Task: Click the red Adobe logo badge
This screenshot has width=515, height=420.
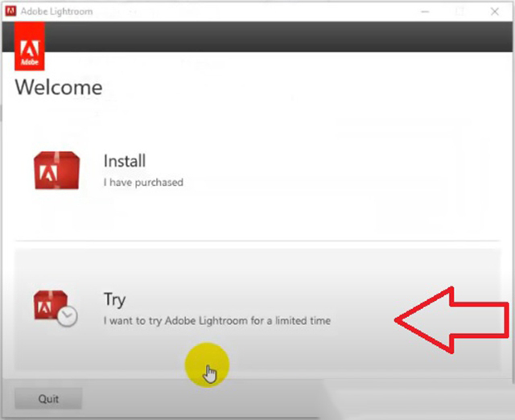Action: (30, 46)
